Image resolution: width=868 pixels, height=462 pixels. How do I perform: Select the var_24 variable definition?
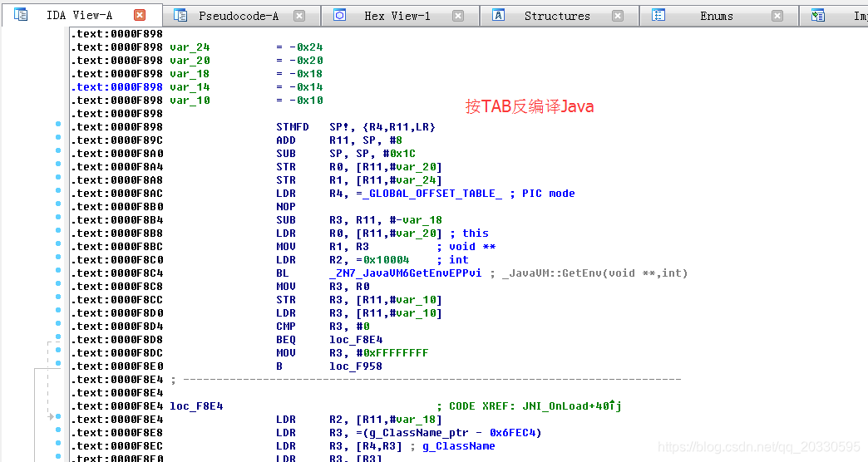(190, 47)
